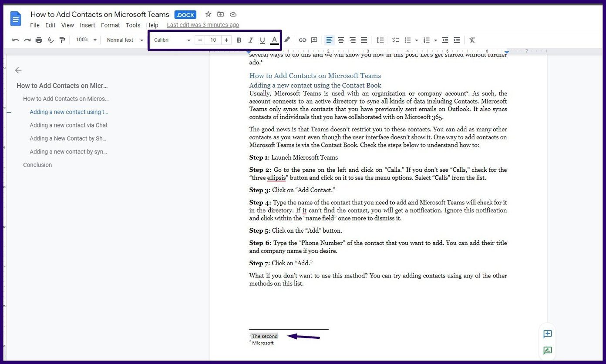Go to the Google Docs home icon
The width and height of the screenshot is (606, 364).
(x=16, y=19)
